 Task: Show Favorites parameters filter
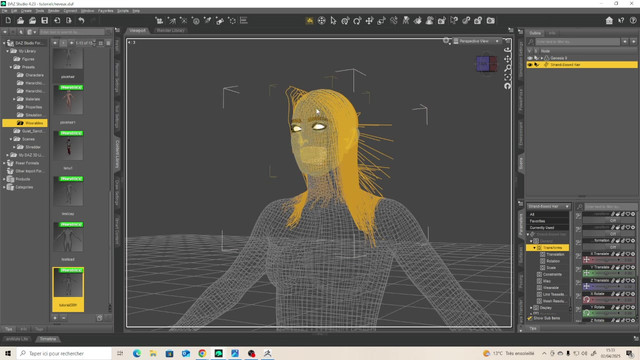point(548,221)
